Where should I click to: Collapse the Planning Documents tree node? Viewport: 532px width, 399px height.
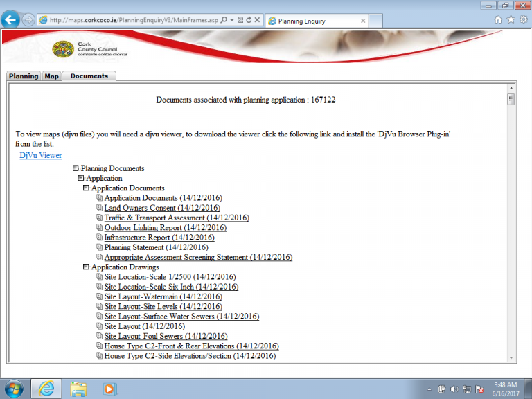(76, 168)
